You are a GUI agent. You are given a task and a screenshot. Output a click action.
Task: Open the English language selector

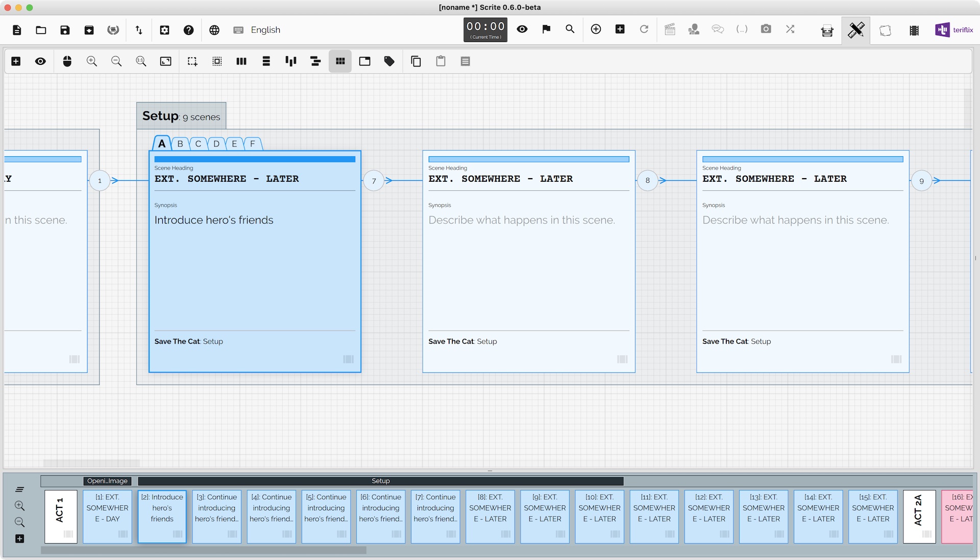click(265, 30)
